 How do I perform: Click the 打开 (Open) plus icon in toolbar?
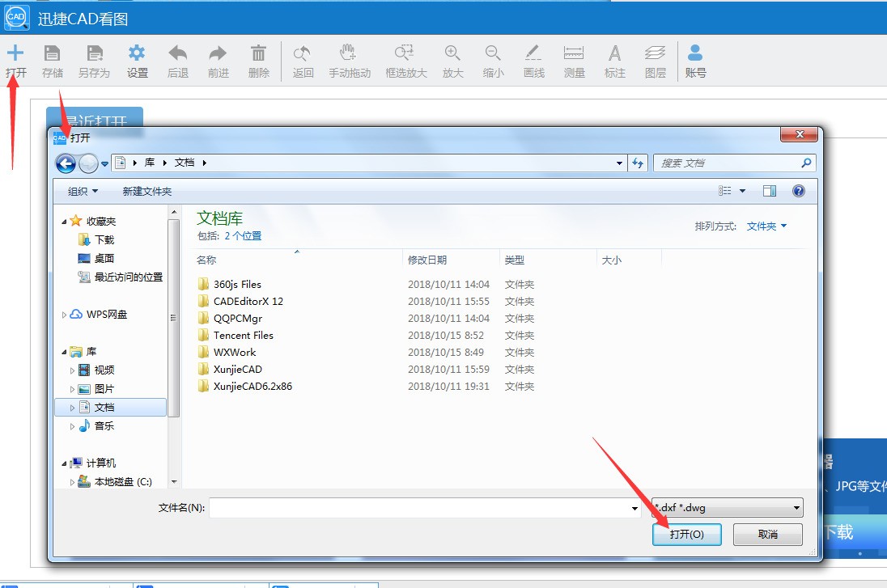[x=15, y=54]
